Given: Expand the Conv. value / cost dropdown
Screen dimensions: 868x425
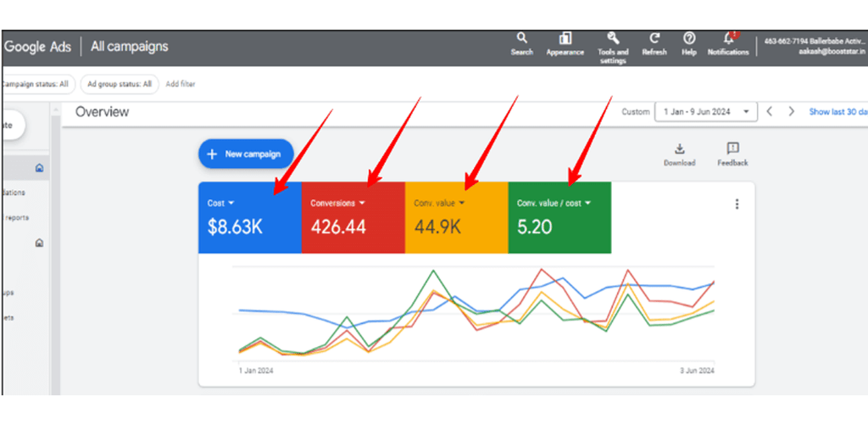Looking at the screenshot, I should (587, 204).
